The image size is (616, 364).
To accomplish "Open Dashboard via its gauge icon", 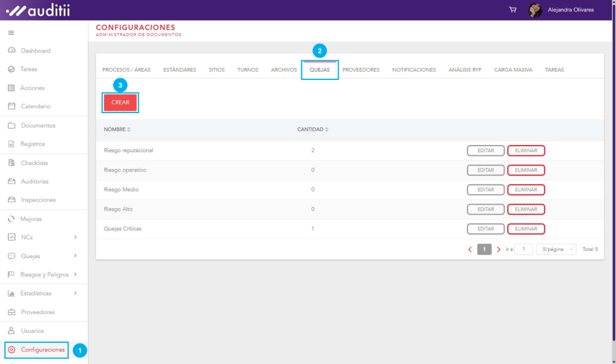I will tap(11, 51).
